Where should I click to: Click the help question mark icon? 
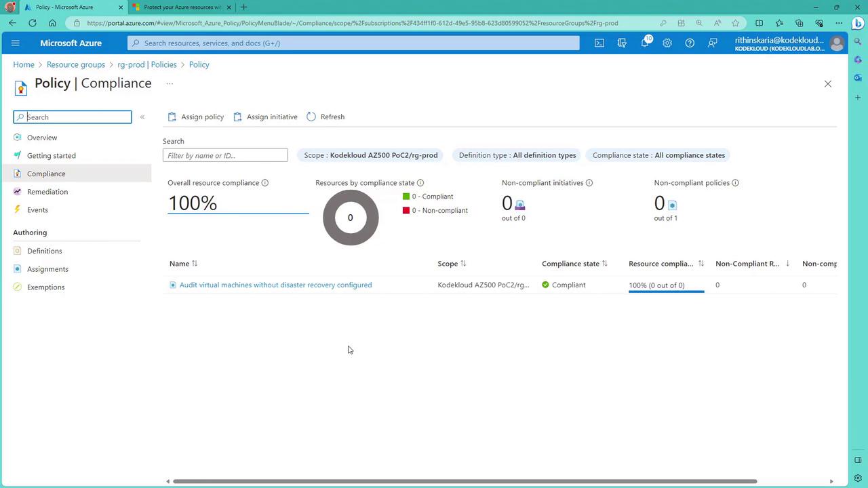[690, 43]
